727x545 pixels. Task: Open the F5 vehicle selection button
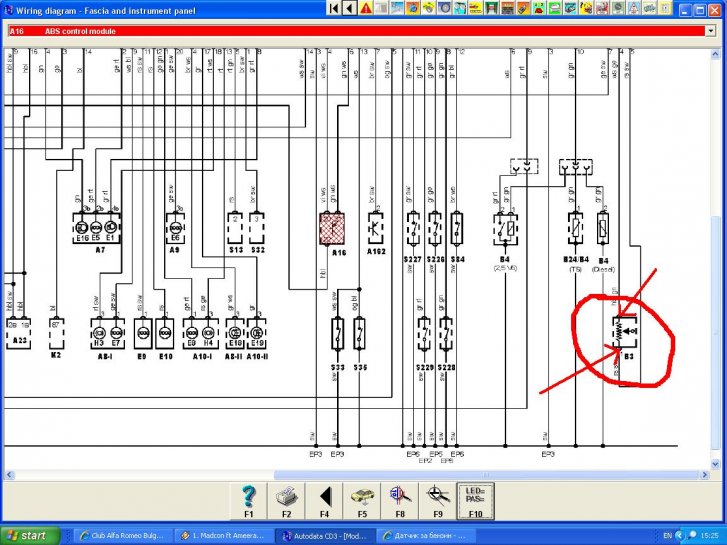[361, 499]
